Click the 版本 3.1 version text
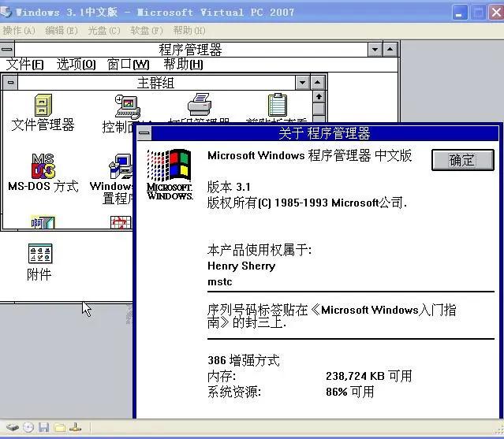504x439 pixels. point(229,187)
